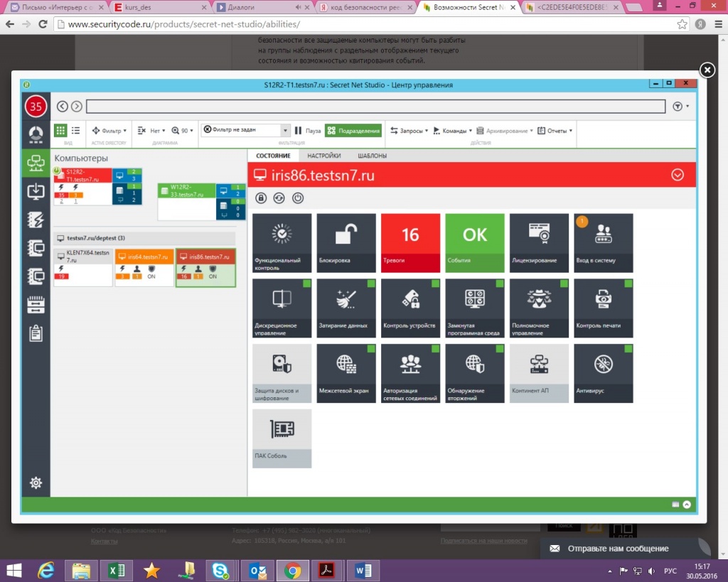Open the Затирание данных tile
Viewport: 728px width, 582px height.
pyautogui.click(x=346, y=308)
